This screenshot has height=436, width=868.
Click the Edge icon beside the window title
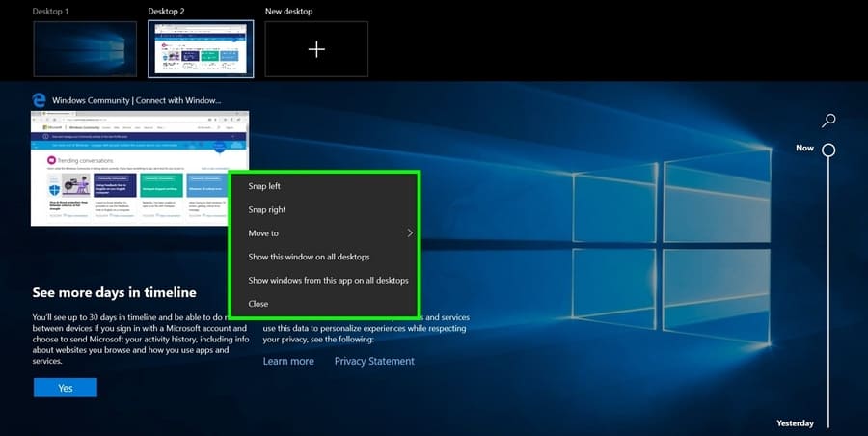point(39,99)
